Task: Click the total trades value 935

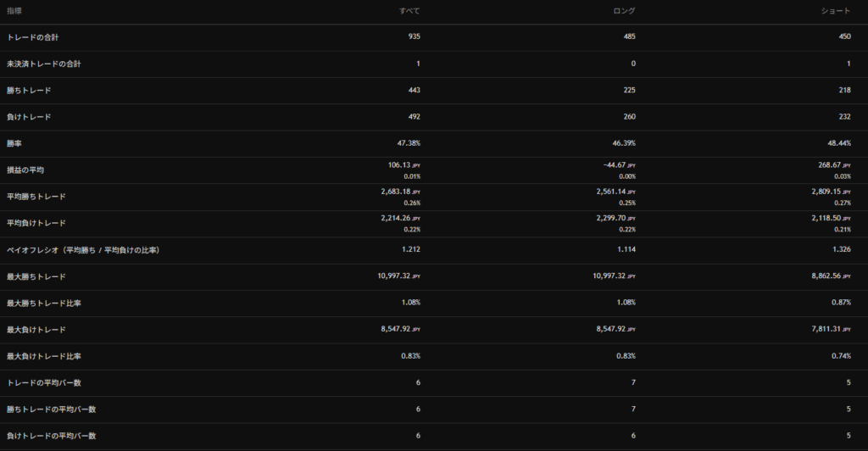Action: [414, 37]
